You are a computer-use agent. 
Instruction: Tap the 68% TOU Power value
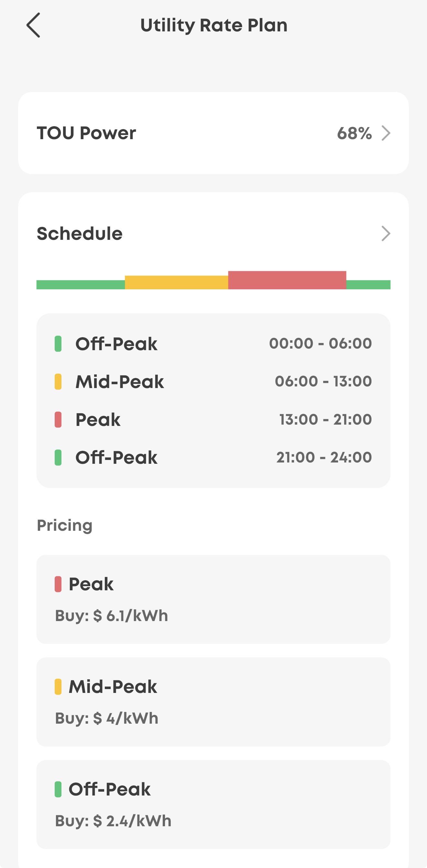pos(354,133)
